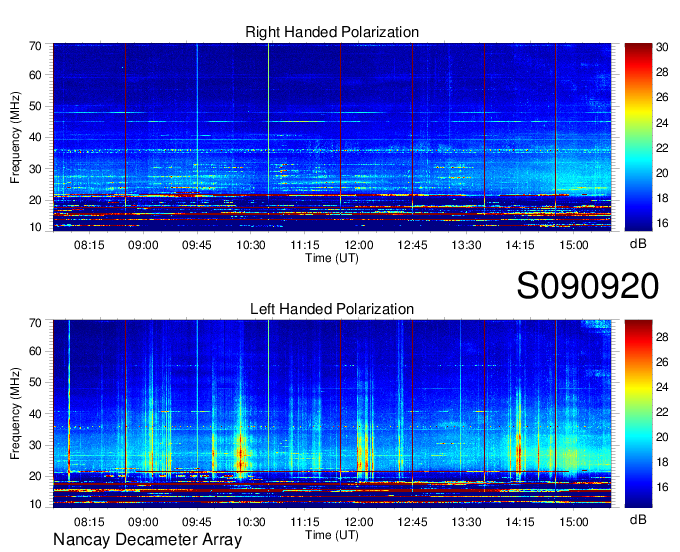The height and width of the screenshot is (552, 680).
Task: Click the Right Handed Polarization color scale bar
Action: click(x=638, y=137)
